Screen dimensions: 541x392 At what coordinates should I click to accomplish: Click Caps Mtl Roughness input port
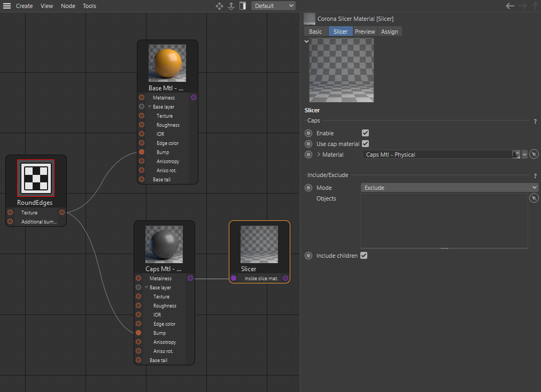pyautogui.click(x=138, y=305)
